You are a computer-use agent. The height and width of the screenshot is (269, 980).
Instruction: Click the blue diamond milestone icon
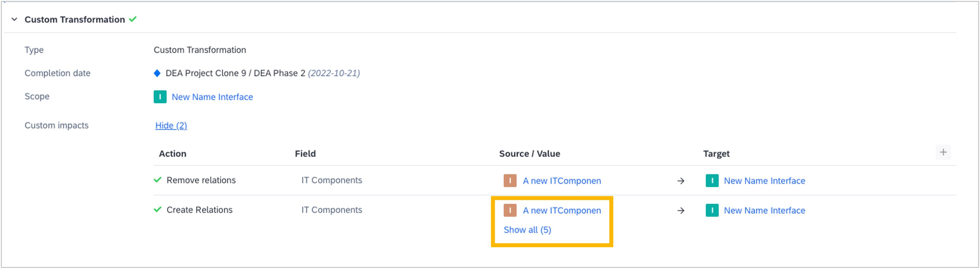(x=157, y=73)
